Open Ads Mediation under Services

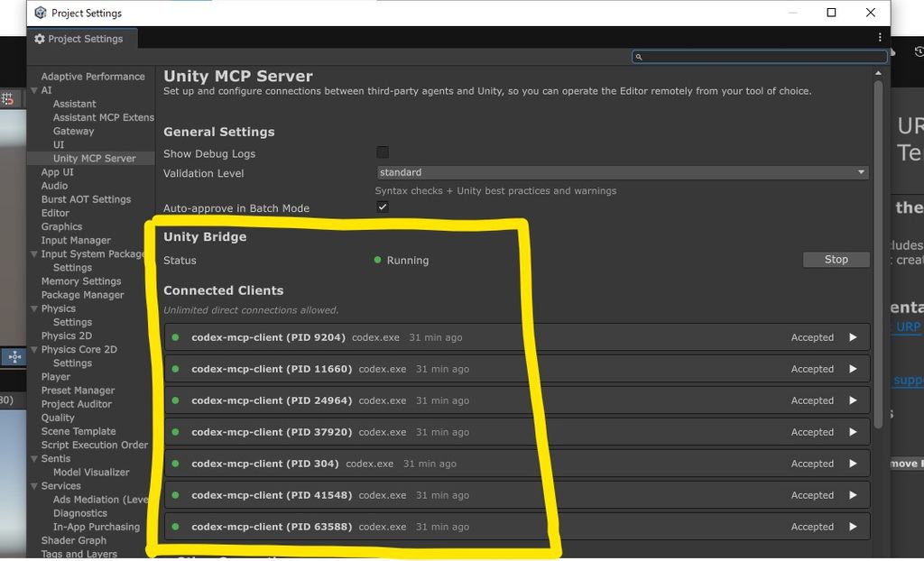tap(101, 500)
